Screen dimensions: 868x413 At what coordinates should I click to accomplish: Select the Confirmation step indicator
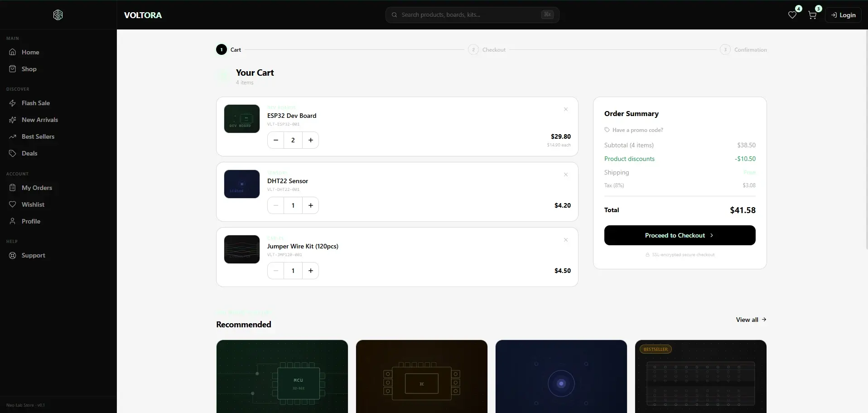[743, 49]
